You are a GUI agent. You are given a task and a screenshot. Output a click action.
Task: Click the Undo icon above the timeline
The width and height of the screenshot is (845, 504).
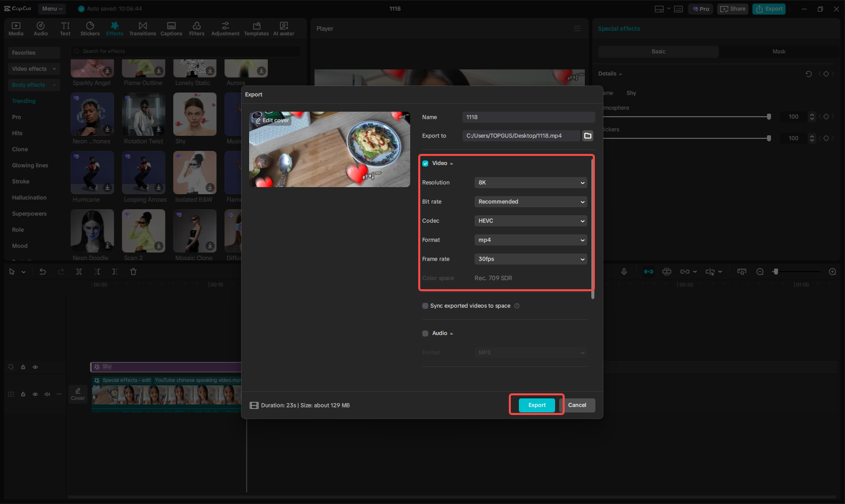pyautogui.click(x=43, y=272)
